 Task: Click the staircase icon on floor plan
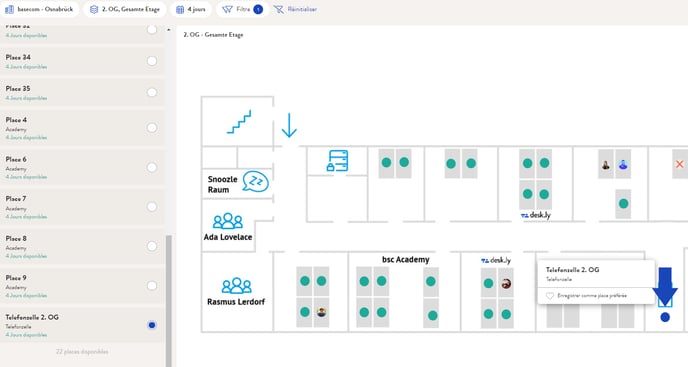[x=239, y=122]
